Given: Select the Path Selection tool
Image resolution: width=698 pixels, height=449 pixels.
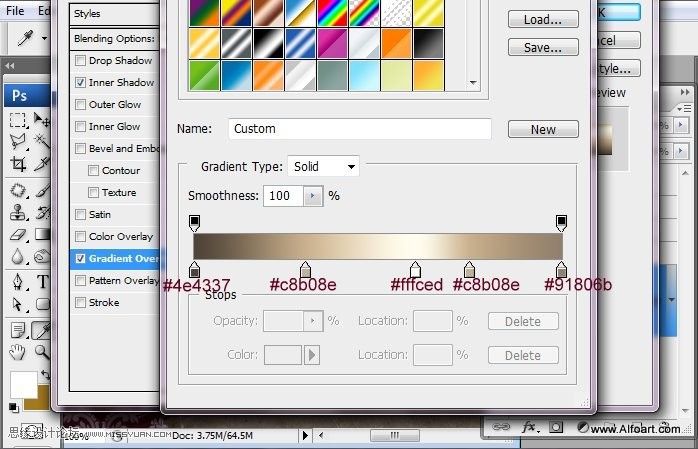Looking at the screenshot, I should click(x=18, y=304).
